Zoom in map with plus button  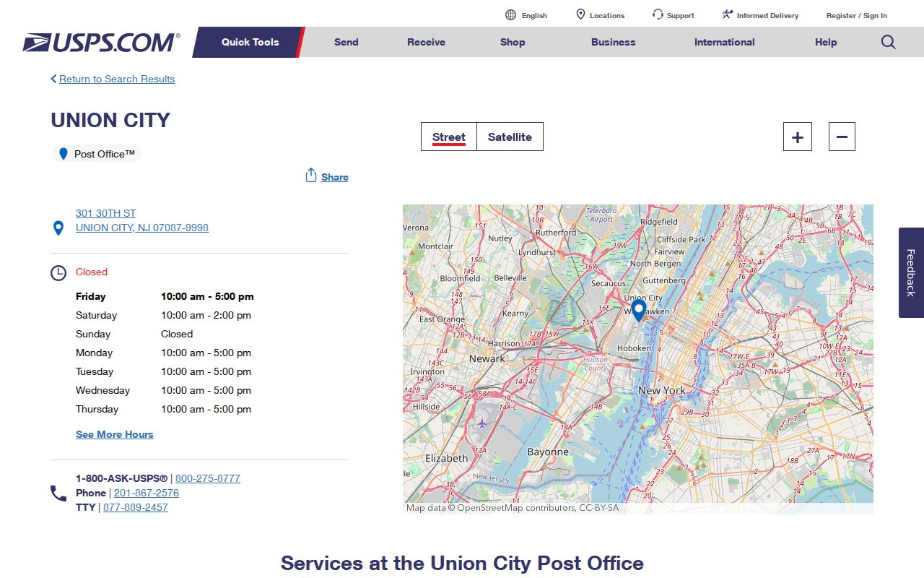[x=798, y=137]
